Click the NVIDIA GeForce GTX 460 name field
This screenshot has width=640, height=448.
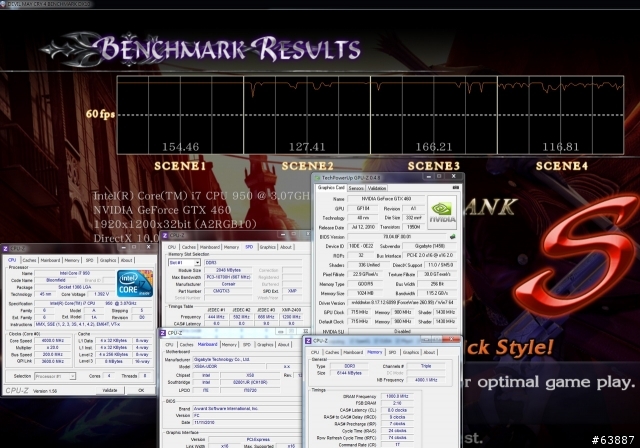tap(386, 199)
